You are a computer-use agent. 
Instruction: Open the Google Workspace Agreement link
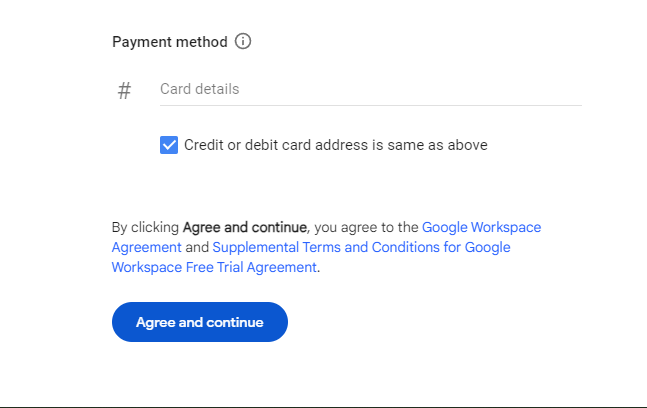(x=481, y=227)
